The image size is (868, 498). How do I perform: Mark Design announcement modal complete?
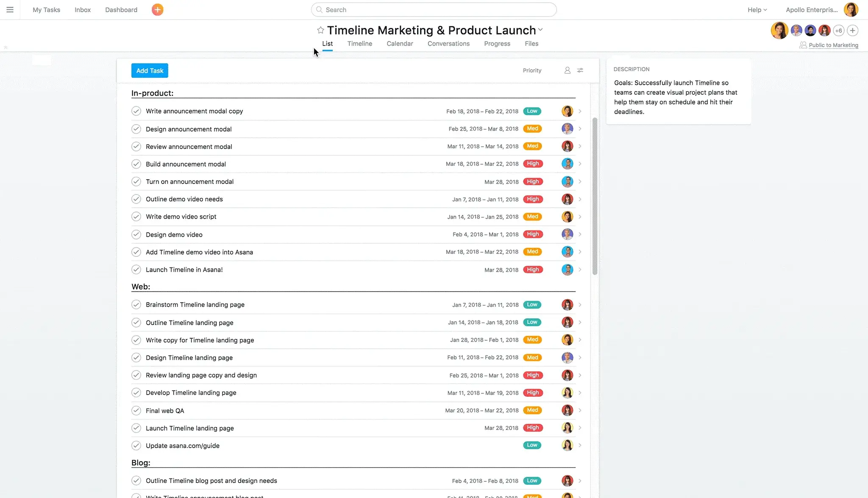[x=136, y=129]
